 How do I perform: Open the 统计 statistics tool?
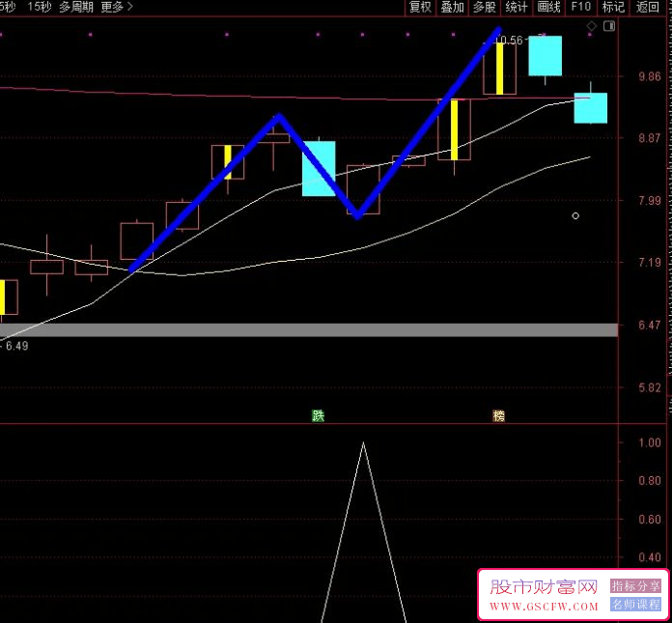517,8
